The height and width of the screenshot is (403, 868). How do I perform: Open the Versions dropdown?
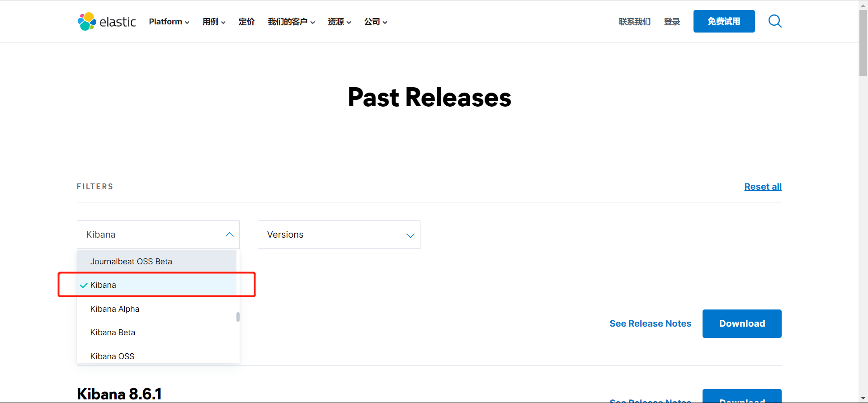[x=339, y=234]
